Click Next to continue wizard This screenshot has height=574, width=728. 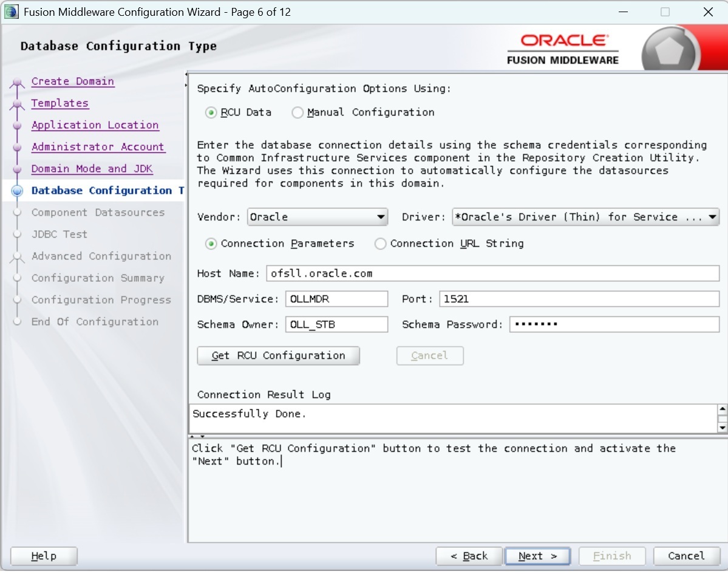pos(537,556)
